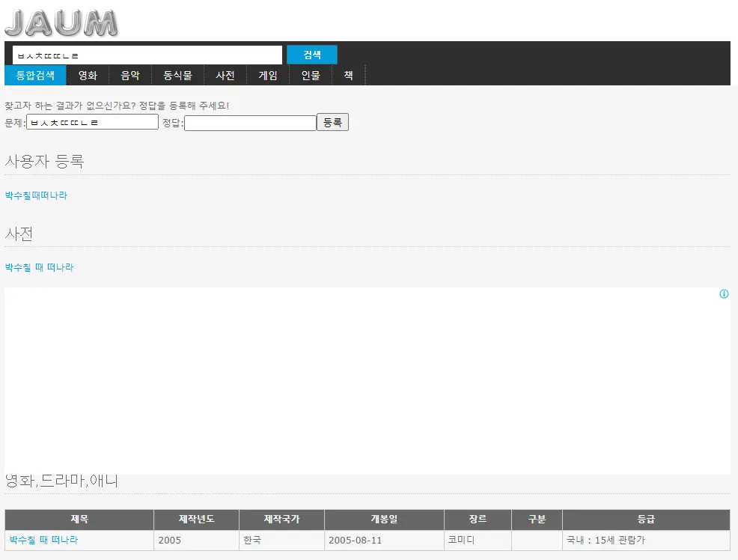Select the 코미디 genre cell
This screenshot has height=560, width=738.
(478, 541)
